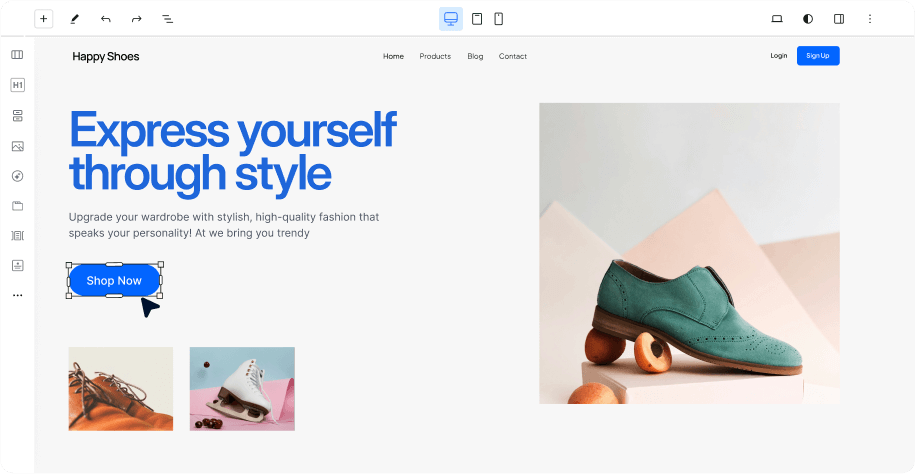
Task: Toggle the right sidebar panel
Action: pyautogui.click(x=839, y=19)
